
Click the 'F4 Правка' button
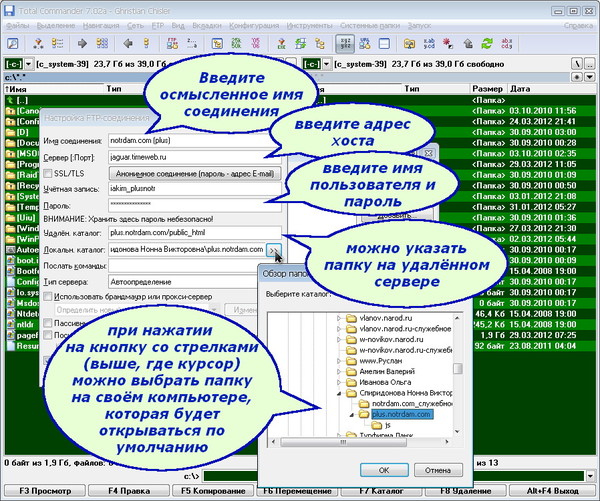coord(129,491)
